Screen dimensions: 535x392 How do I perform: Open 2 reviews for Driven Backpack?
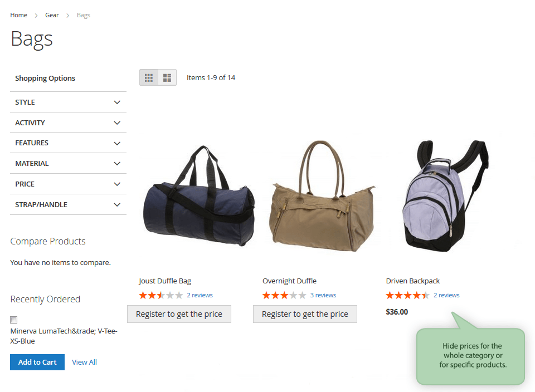tap(446, 295)
